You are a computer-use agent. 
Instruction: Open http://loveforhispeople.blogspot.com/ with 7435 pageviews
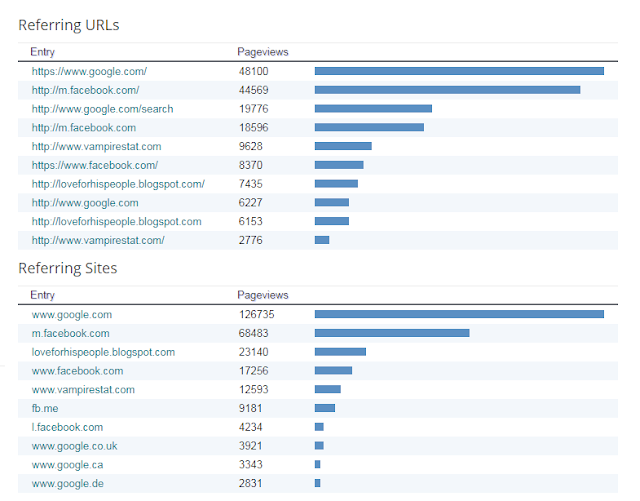tap(118, 184)
